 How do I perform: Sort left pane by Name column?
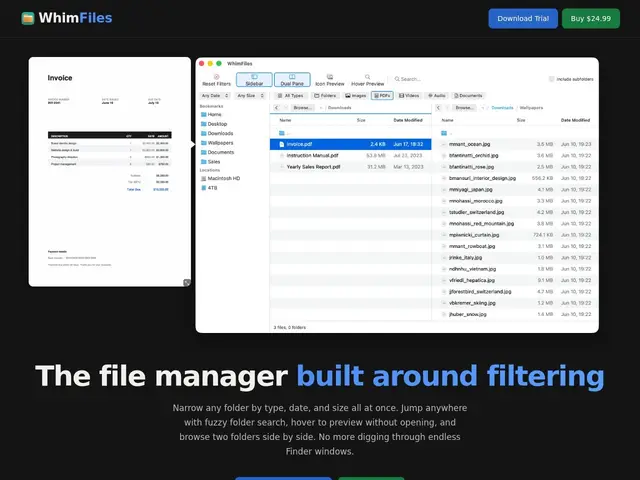pyautogui.click(x=285, y=120)
